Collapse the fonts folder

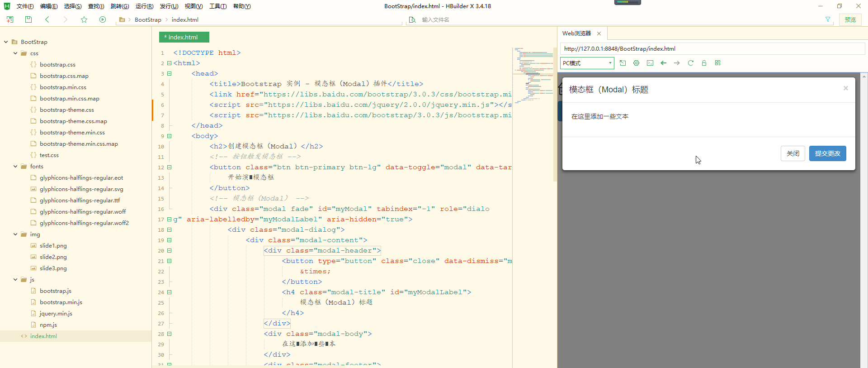[x=15, y=166]
